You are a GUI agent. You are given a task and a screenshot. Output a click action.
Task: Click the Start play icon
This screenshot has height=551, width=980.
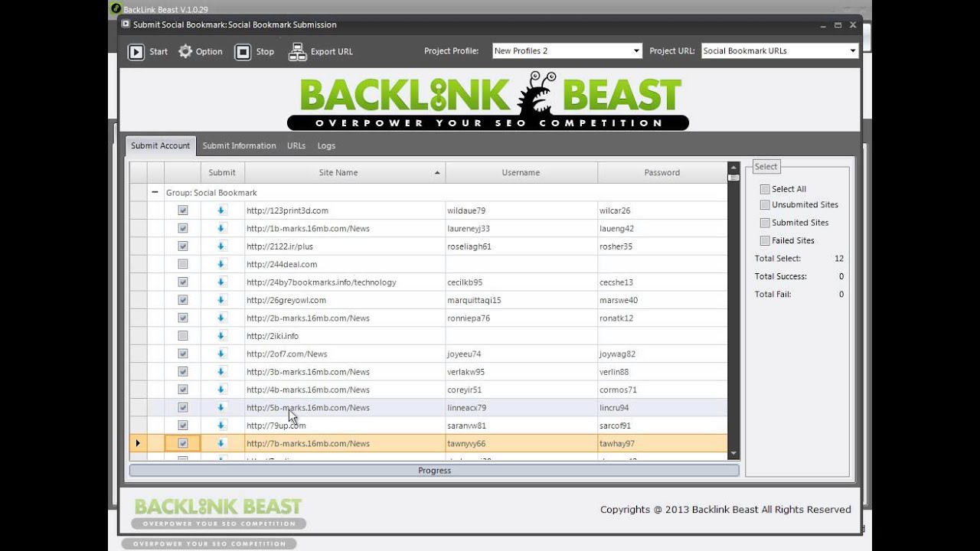(x=136, y=52)
